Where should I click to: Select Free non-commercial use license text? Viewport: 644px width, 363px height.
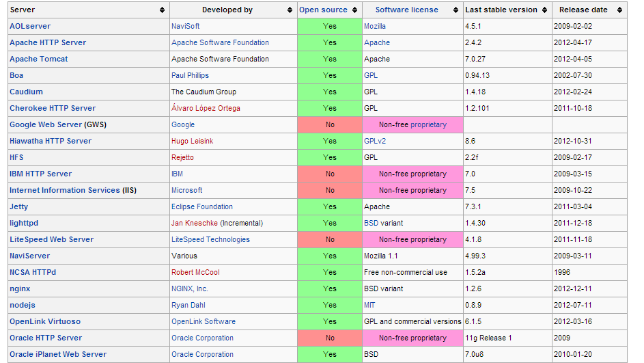(x=406, y=273)
